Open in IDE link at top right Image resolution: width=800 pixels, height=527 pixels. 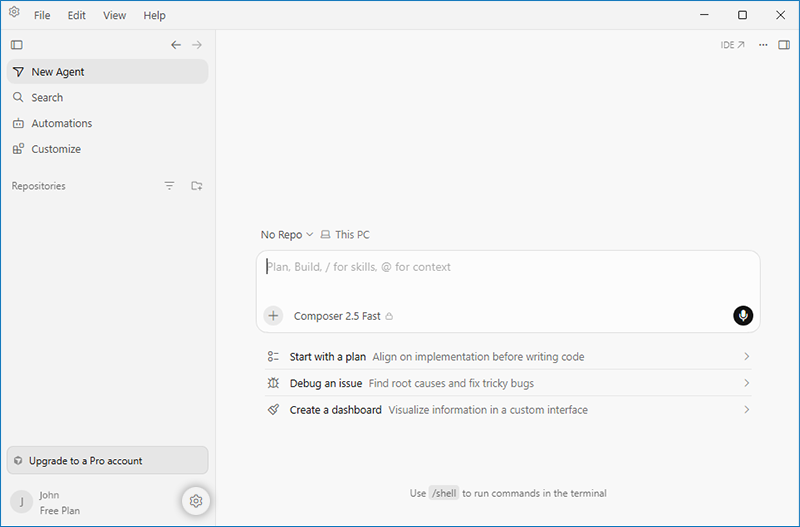click(x=732, y=45)
